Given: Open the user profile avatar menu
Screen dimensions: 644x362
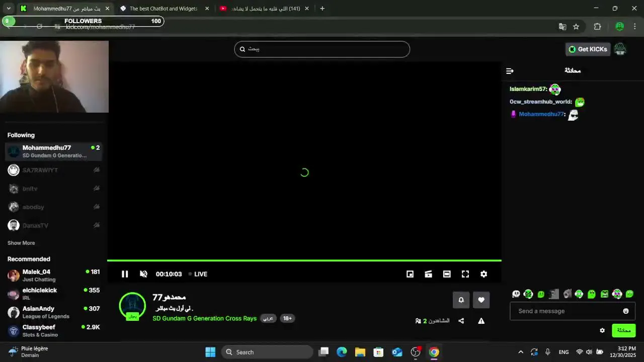Looking at the screenshot, I should [620, 49].
